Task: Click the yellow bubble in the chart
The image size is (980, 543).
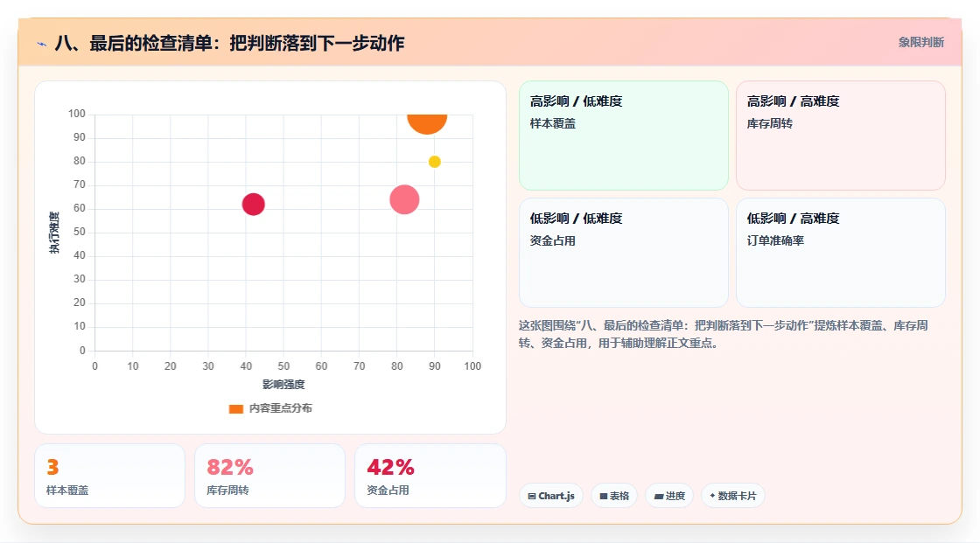Action: pos(434,162)
